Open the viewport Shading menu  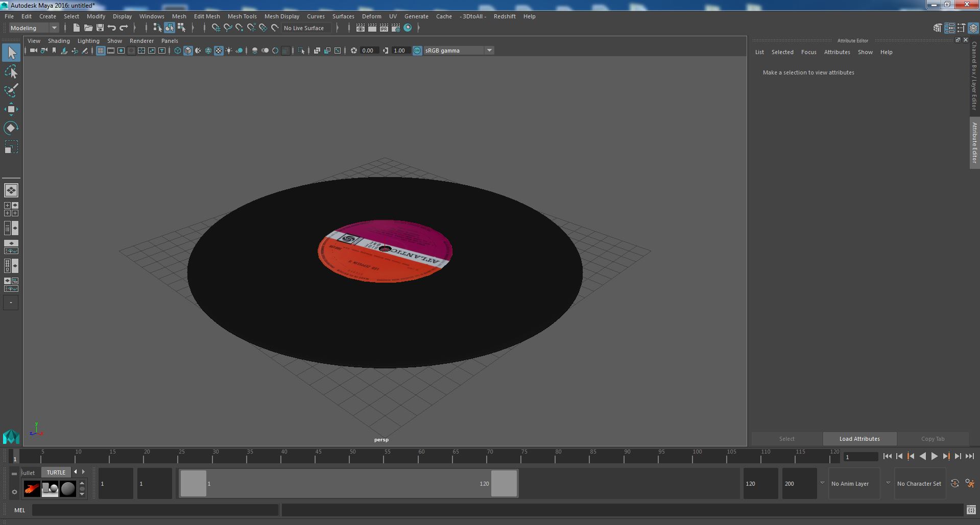(x=59, y=41)
